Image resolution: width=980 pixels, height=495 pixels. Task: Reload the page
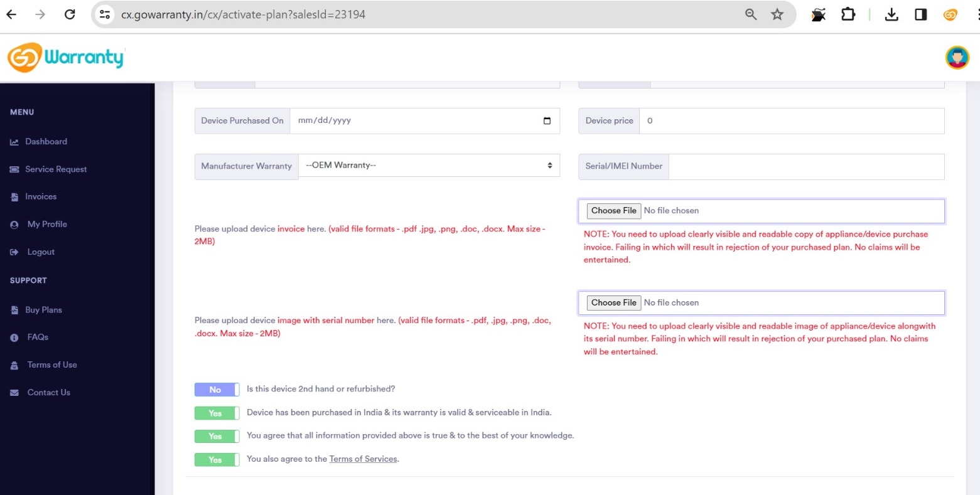click(x=70, y=14)
